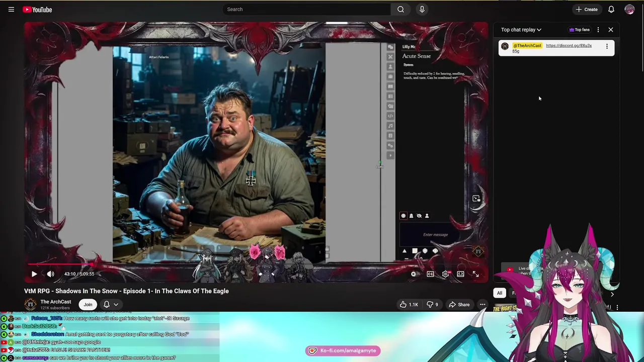Image resolution: width=644 pixels, height=362 pixels.
Task: Click video title VtM RPG Shadows In The Snow
Action: (x=126, y=291)
